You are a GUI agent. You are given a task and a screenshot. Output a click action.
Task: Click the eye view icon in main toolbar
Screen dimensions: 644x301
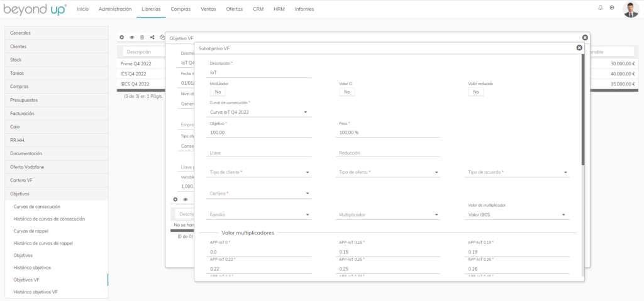coord(132,38)
